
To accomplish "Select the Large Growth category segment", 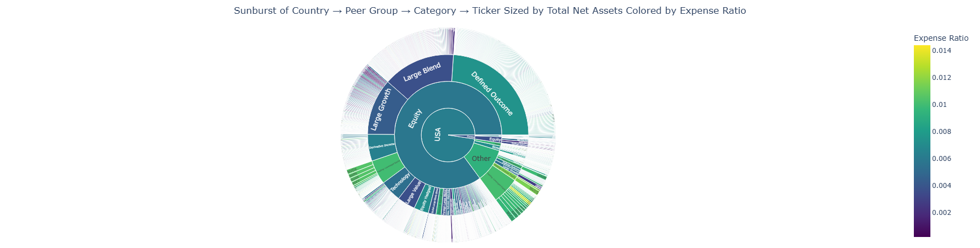I will pos(381,109).
